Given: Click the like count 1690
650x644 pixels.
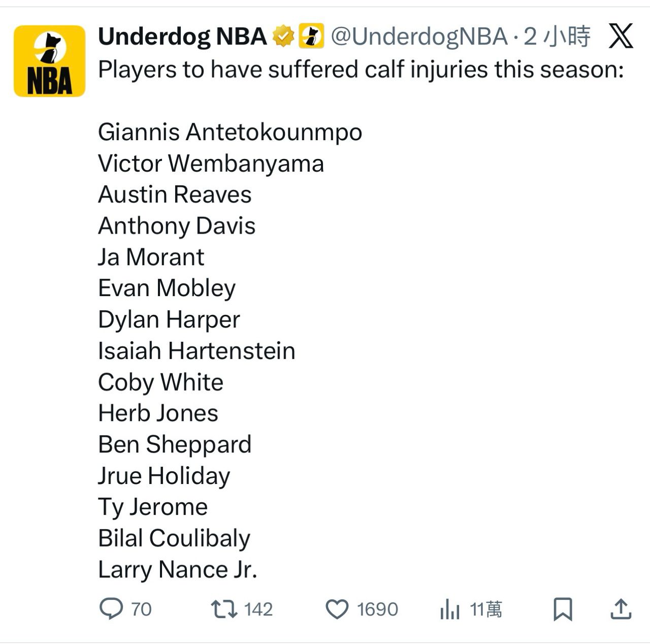Looking at the screenshot, I should [x=377, y=609].
